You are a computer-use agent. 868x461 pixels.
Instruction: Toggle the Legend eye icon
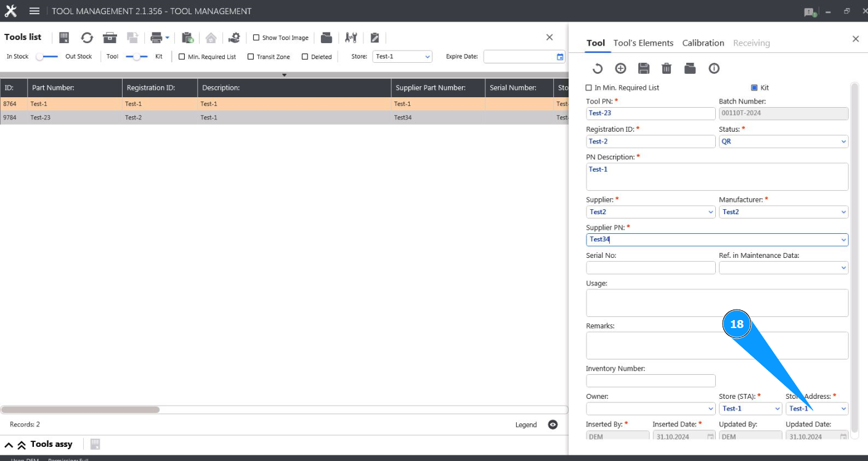pos(553,425)
